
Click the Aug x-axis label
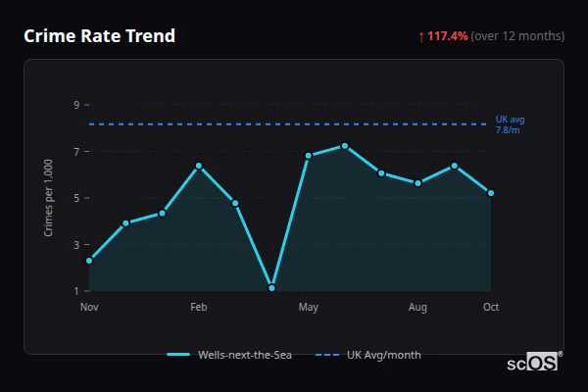[x=417, y=308]
